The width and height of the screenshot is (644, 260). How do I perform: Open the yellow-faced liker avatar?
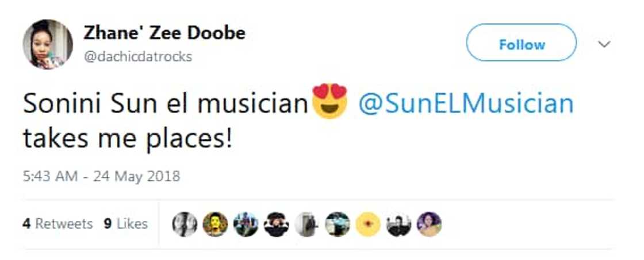pos(215,224)
